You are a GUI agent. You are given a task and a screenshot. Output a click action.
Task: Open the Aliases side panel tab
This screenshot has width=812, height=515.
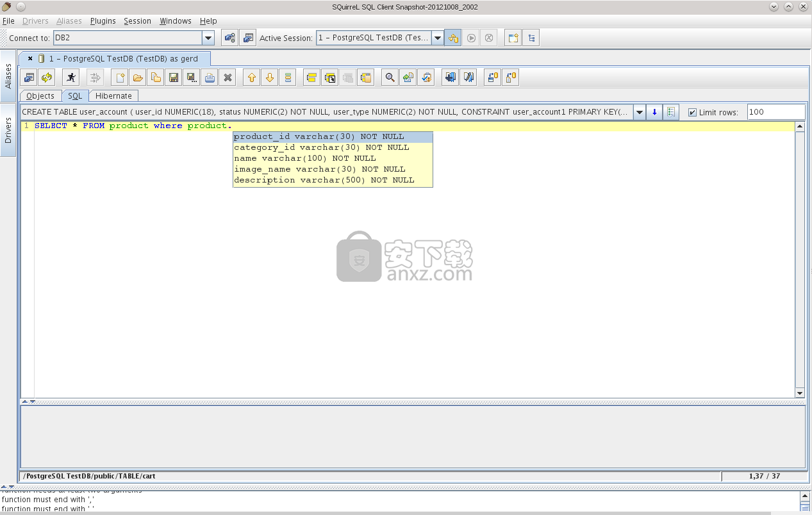8,76
